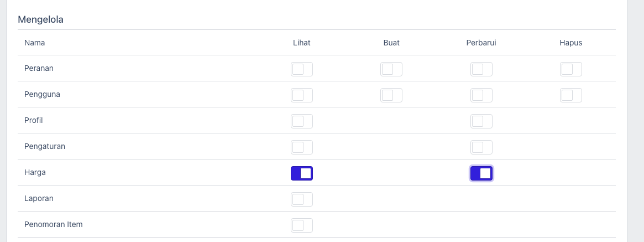The width and height of the screenshot is (644, 242).
Task: Enable Lihat permission for Pengguna
Action: click(302, 95)
